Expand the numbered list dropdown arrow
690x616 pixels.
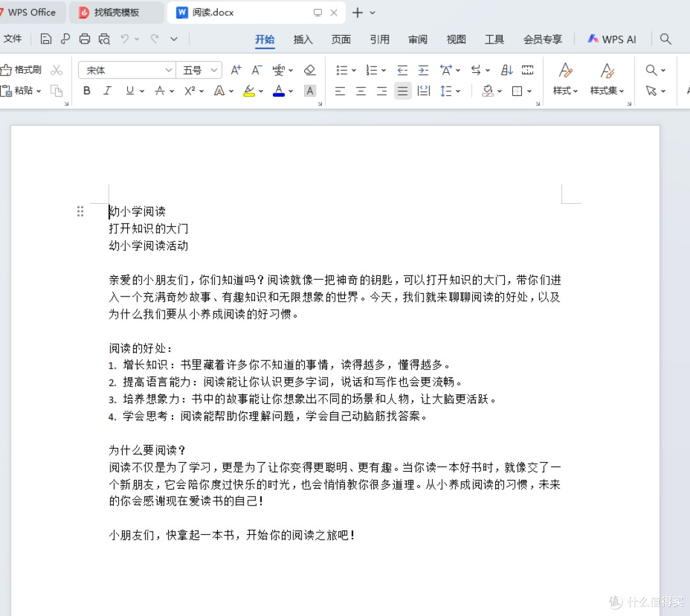click(x=384, y=70)
